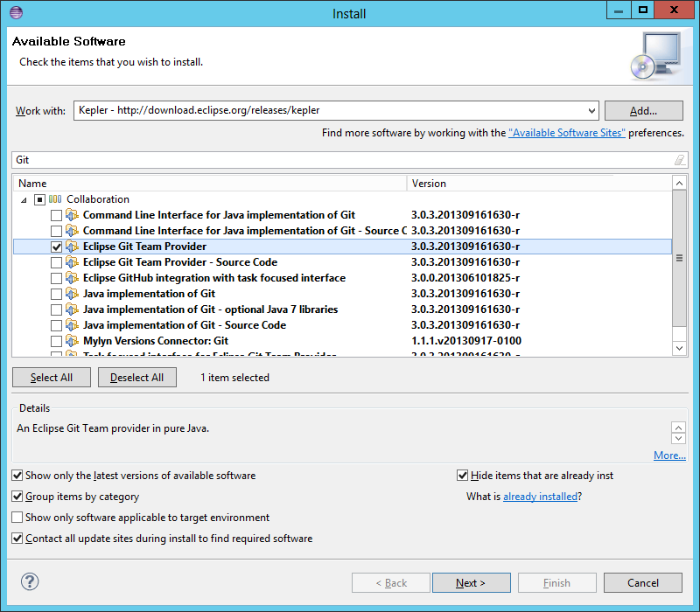The width and height of the screenshot is (700, 612).
Task: Click the Collaboration category icon
Action: [55, 199]
